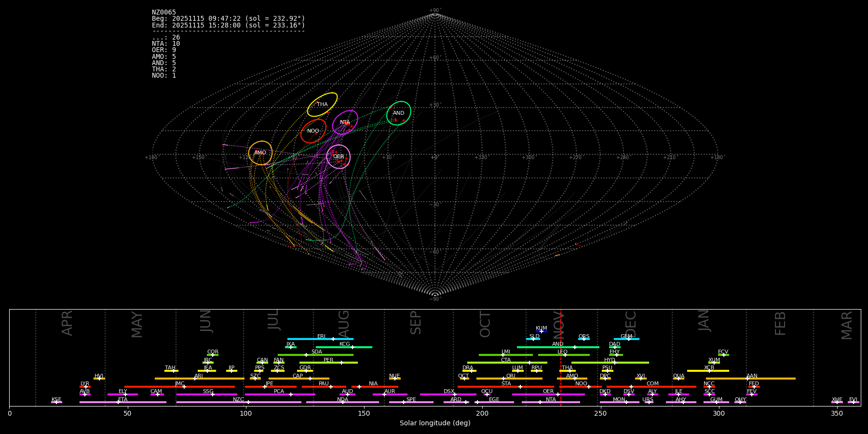Click the 'NTA: 10' count in legend

coord(166,44)
